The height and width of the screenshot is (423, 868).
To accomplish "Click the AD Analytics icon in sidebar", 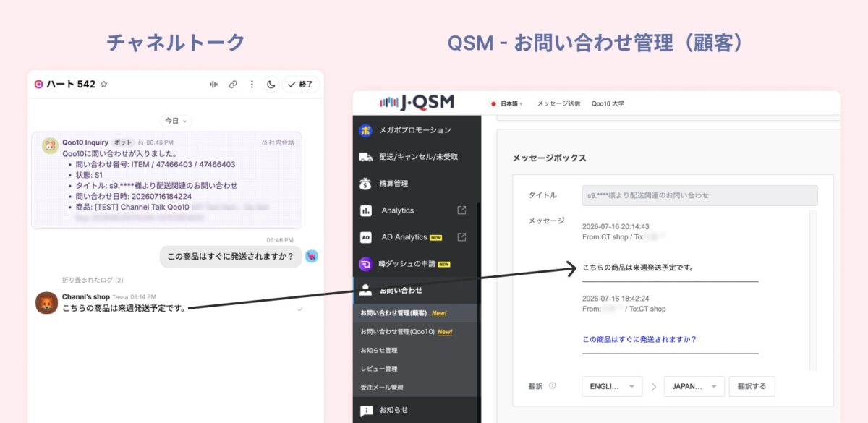I will 366,237.
